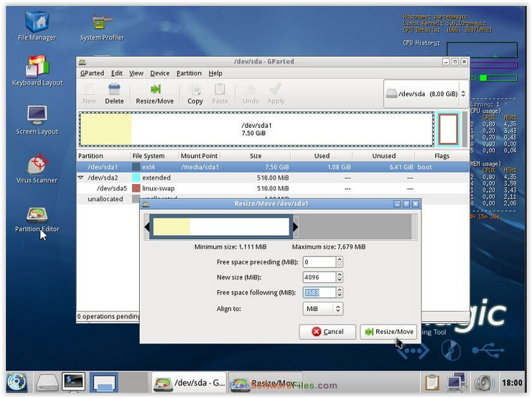The image size is (532, 398).
Task: Launch System Profiler from desktop
Action: coord(102,27)
